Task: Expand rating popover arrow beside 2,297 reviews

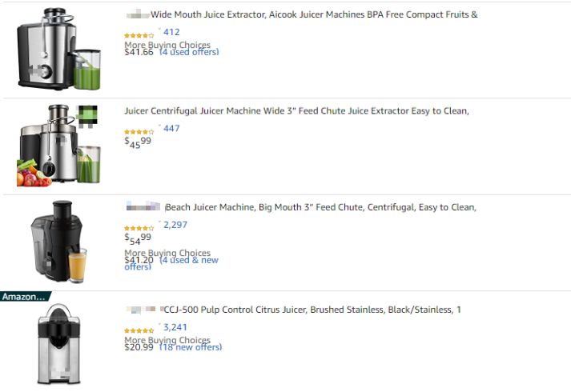Action: click(159, 222)
